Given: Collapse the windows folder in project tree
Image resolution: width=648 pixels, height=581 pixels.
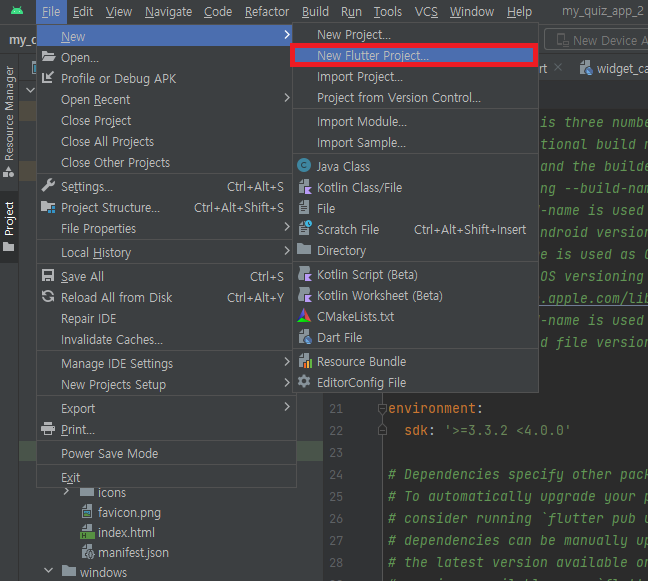Looking at the screenshot, I should pyautogui.click(x=48, y=571).
